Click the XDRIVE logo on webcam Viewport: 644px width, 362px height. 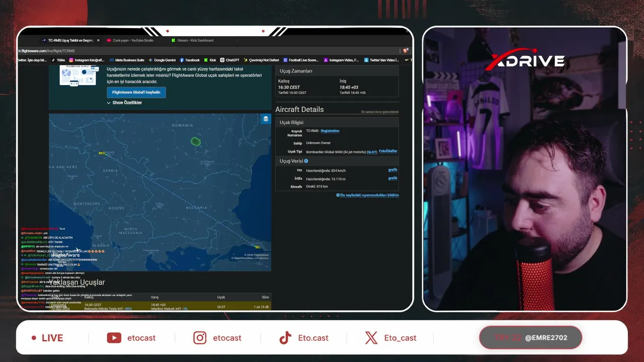tap(524, 60)
